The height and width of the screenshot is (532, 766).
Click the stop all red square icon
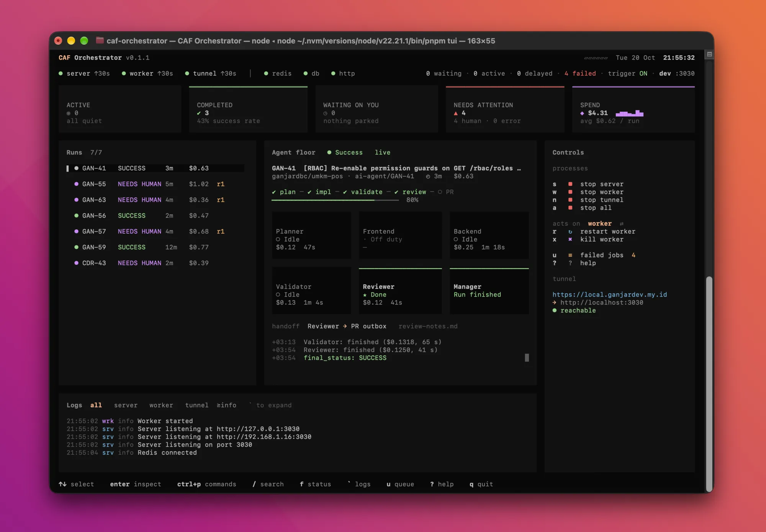coord(570,208)
